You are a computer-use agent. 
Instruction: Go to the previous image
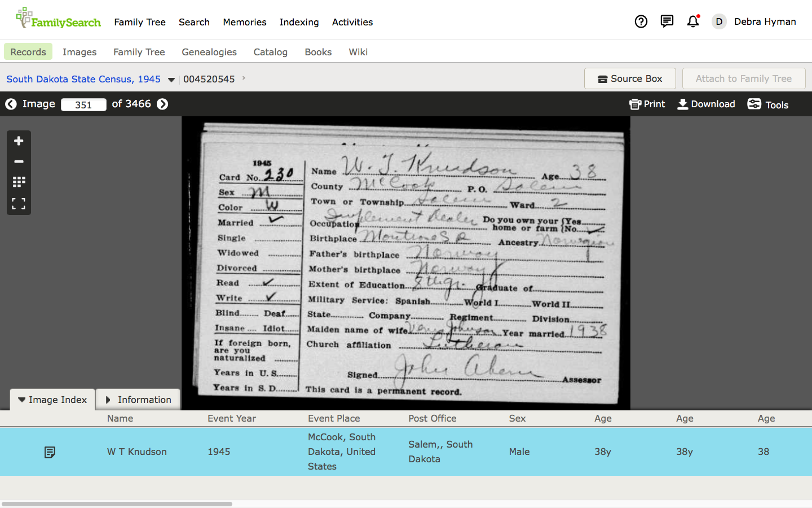click(x=11, y=104)
